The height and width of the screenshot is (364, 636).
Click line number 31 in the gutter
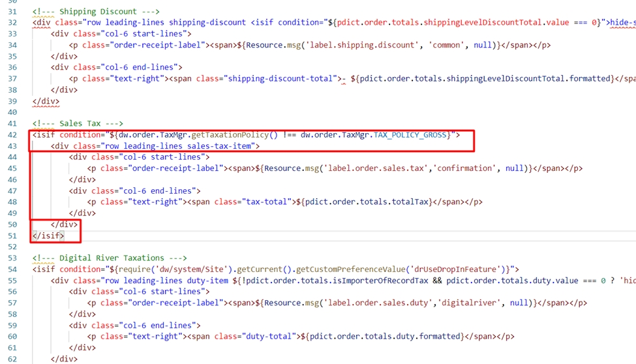tap(11, 12)
